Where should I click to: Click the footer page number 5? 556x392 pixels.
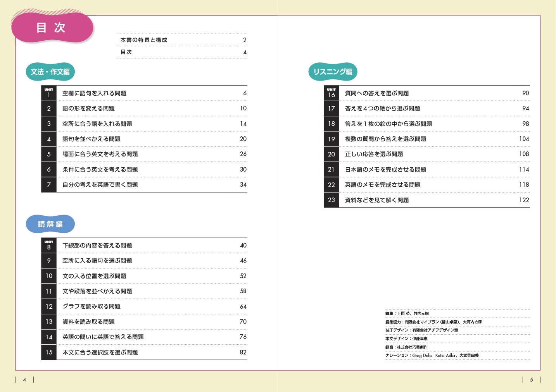tap(532, 380)
